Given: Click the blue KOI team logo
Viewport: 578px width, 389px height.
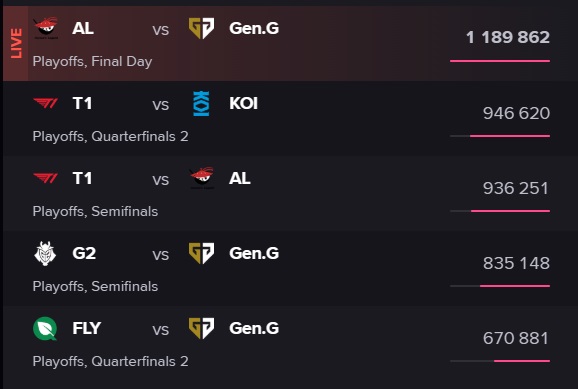Looking at the screenshot, I should [x=201, y=104].
